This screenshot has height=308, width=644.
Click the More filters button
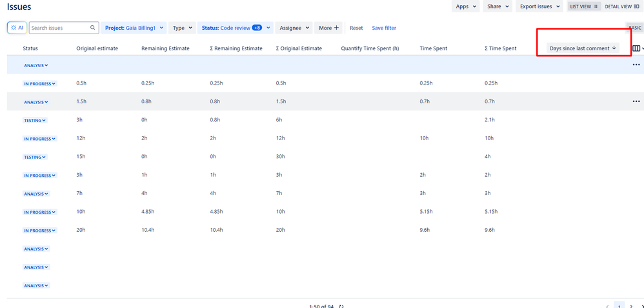click(328, 28)
